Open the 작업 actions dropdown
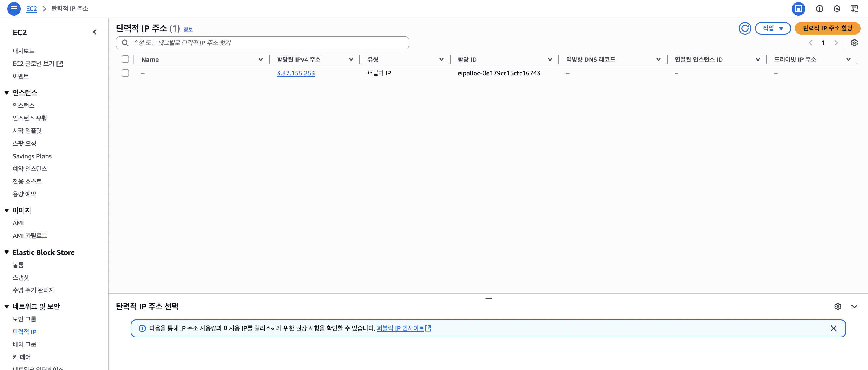 coord(773,28)
